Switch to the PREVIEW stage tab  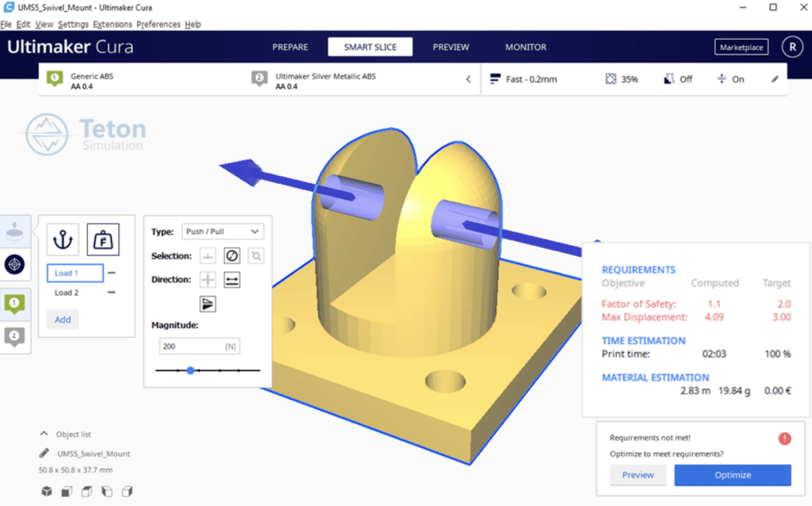[x=450, y=47]
